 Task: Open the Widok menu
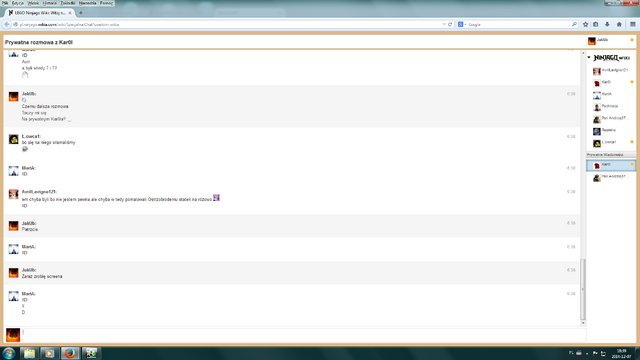(x=33, y=3)
